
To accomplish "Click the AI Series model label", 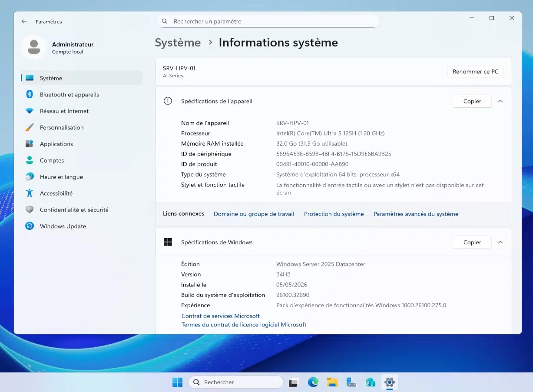I will [173, 76].
